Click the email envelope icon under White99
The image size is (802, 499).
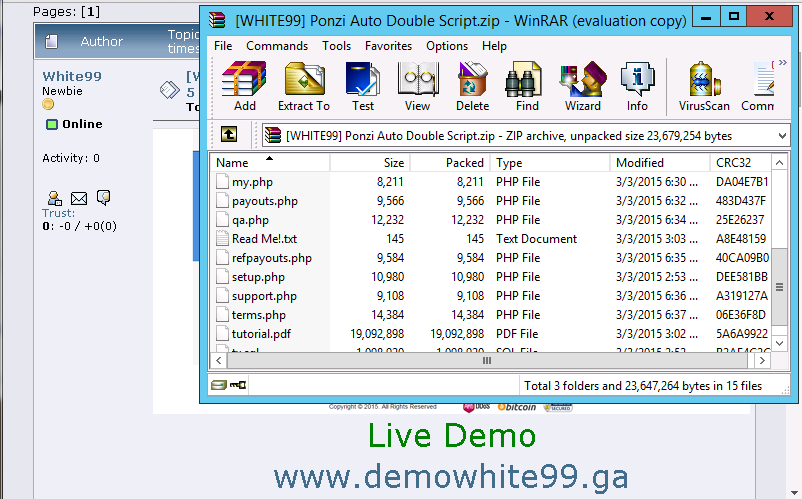pos(79,198)
